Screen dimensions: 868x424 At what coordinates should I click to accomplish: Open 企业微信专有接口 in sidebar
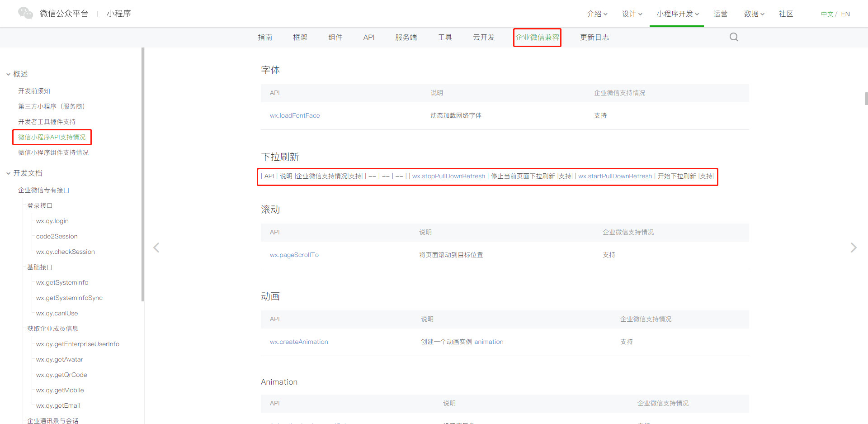click(x=43, y=190)
